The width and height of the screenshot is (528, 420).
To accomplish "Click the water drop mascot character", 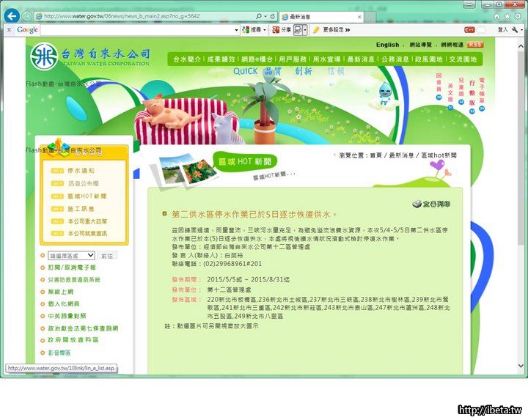I will point(384,92).
